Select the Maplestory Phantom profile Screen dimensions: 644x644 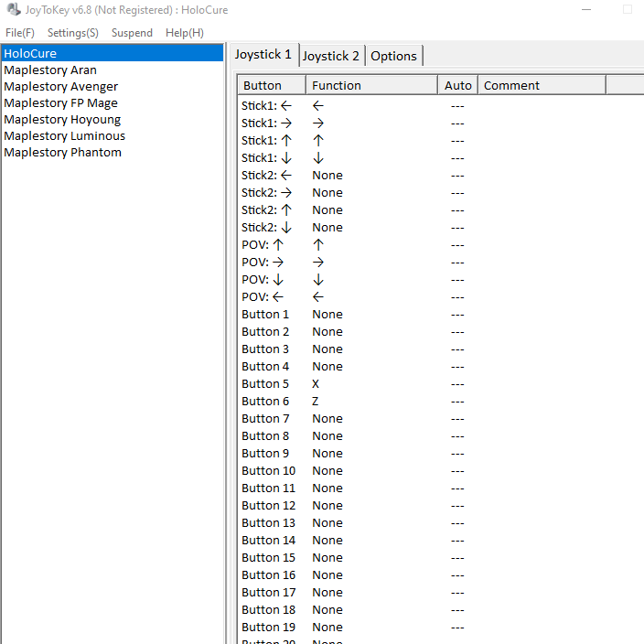(113, 153)
